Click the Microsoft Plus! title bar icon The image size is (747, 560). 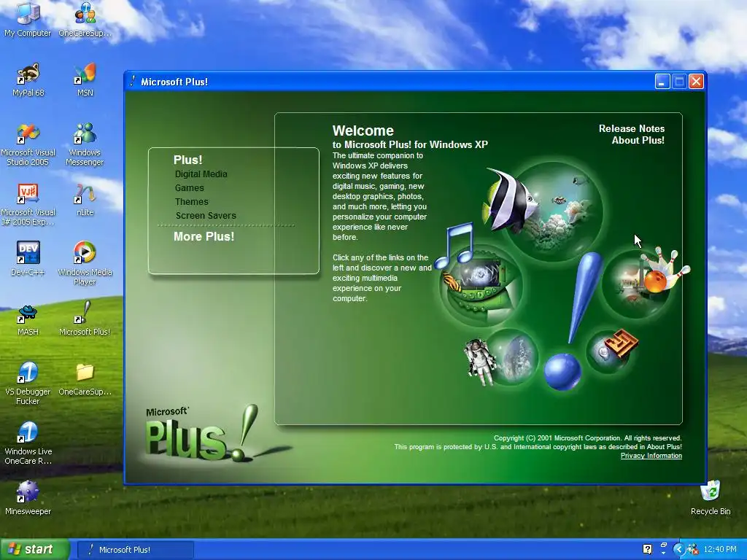(x=133, y=82)
